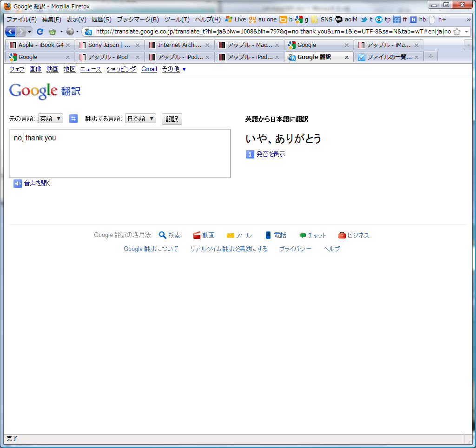Click the 地図 link
This screenshot has width=476, height=448.
pos(70,69)
